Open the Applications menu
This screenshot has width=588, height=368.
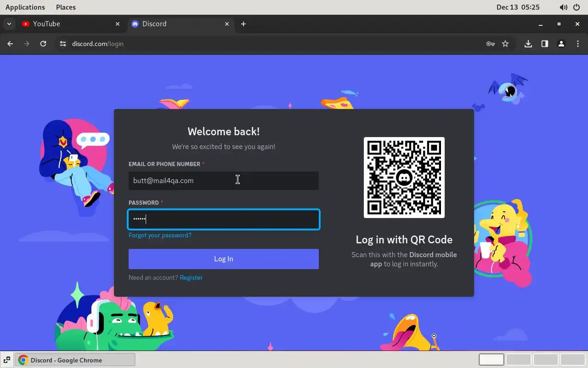[x=25, y=7]
